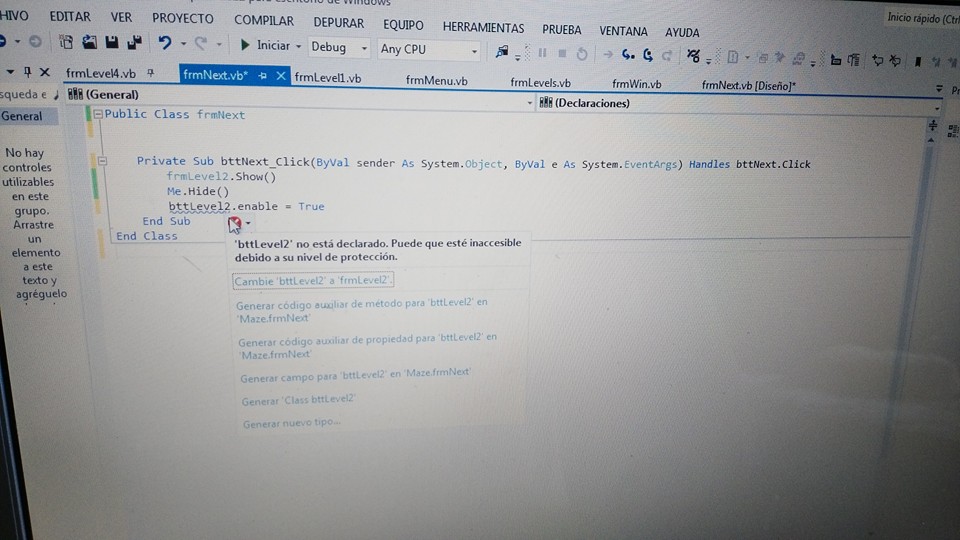Click the error correction lightbulb icon
The width and height of the screenshot is (960, 540).
(234, 223)
